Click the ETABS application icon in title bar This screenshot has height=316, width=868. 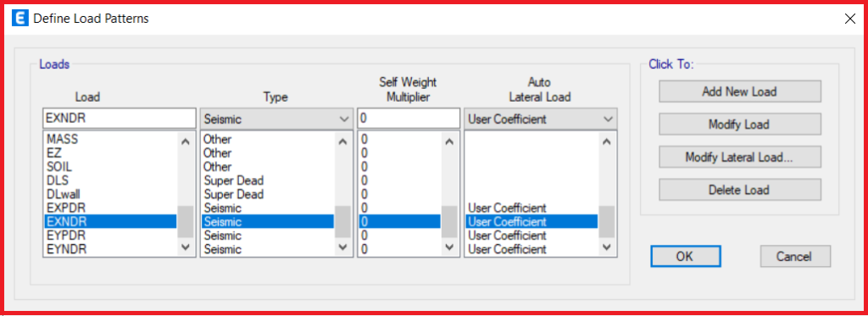[x=20, y=19]
